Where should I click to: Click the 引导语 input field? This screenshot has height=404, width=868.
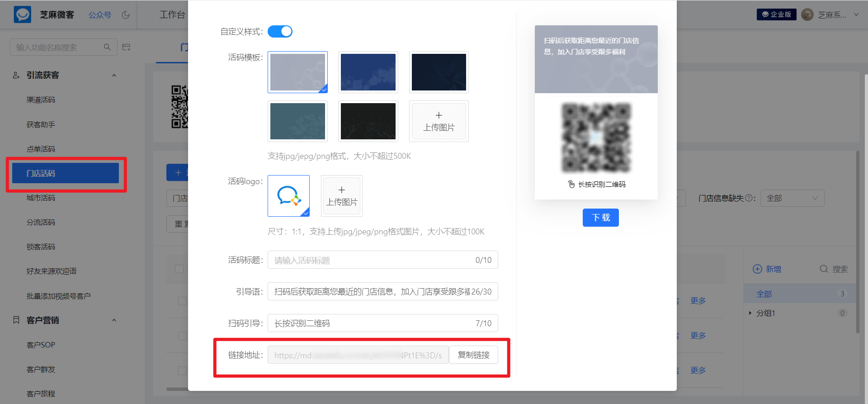(382, 291)
